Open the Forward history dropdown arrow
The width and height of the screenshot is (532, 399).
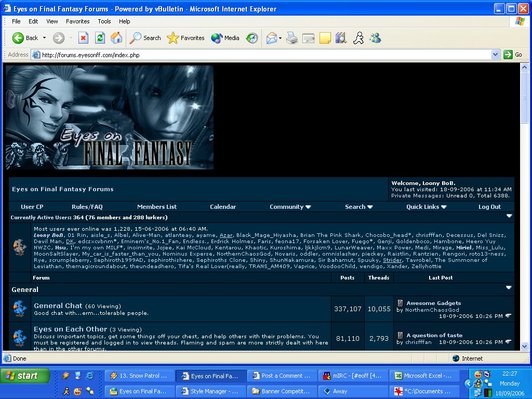(71, 38)
